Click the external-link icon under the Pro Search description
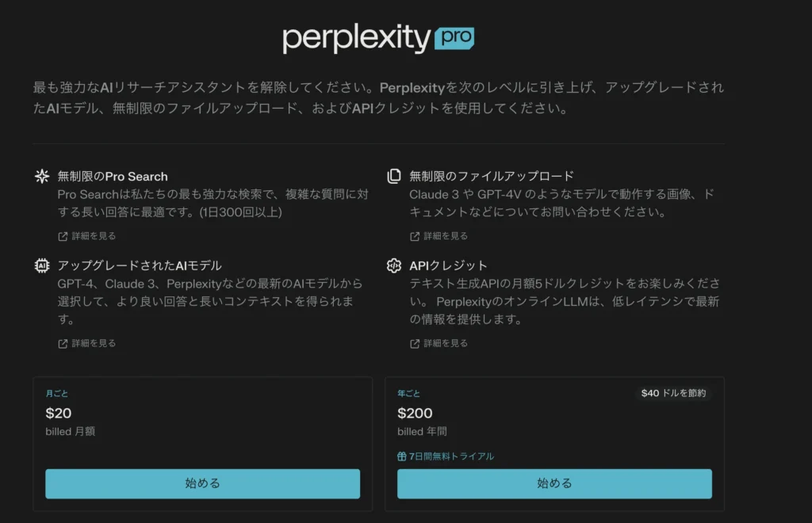812x523 pixels. point(63,236)
